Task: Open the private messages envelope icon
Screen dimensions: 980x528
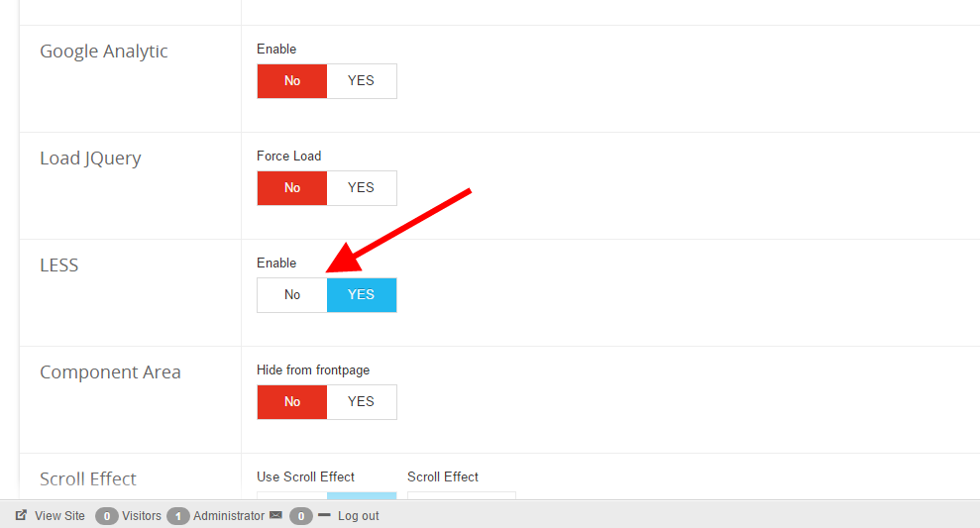Action: [275, 515]
